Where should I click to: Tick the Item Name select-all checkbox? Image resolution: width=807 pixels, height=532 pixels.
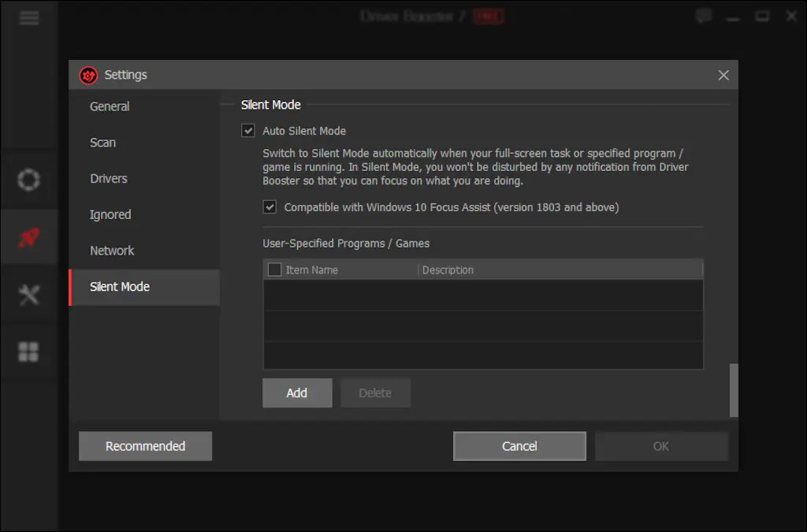[x=275, y=270]
